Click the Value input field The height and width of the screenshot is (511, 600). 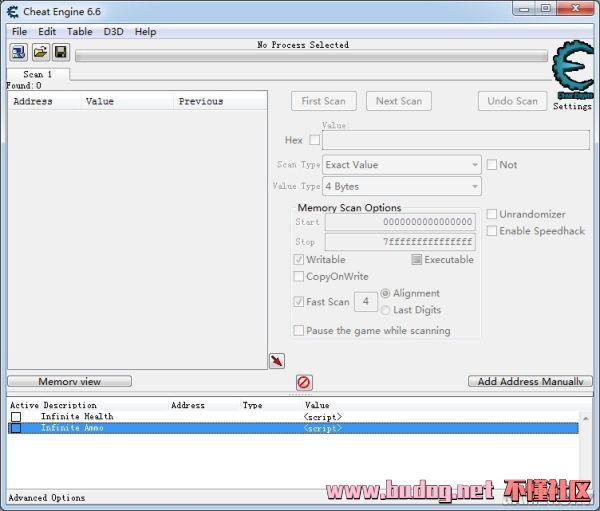tap(456, 140)
